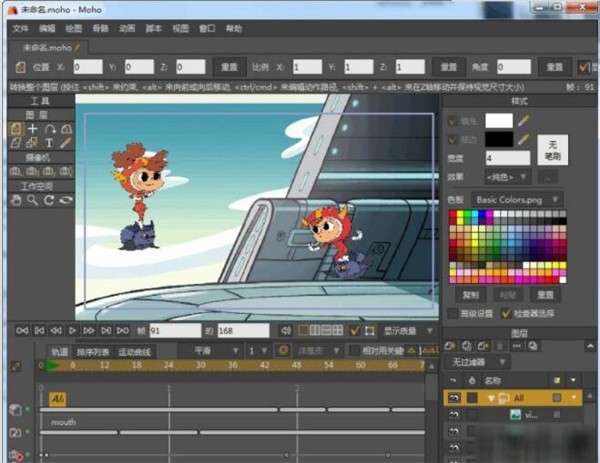Screen dimensions: 600x463
Task: Open the File menu
Action: [x=20, y=29]
